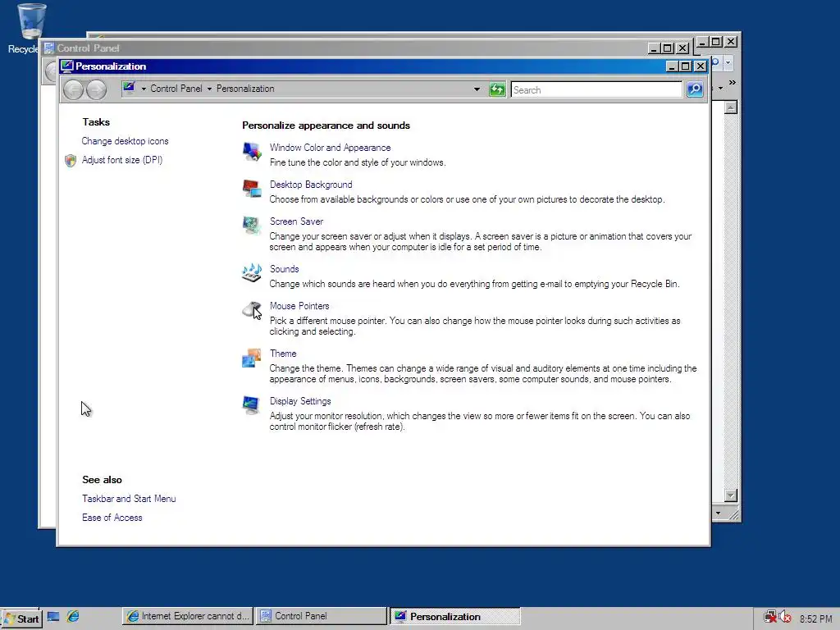Viewport: 840px width, 630px height.
Task: Close the Control Panel window behind
Action: coord(682,48)
